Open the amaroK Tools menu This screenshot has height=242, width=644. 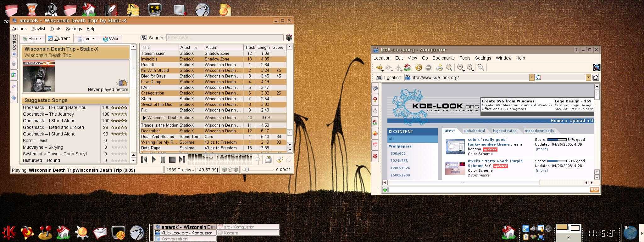(56, 29)
